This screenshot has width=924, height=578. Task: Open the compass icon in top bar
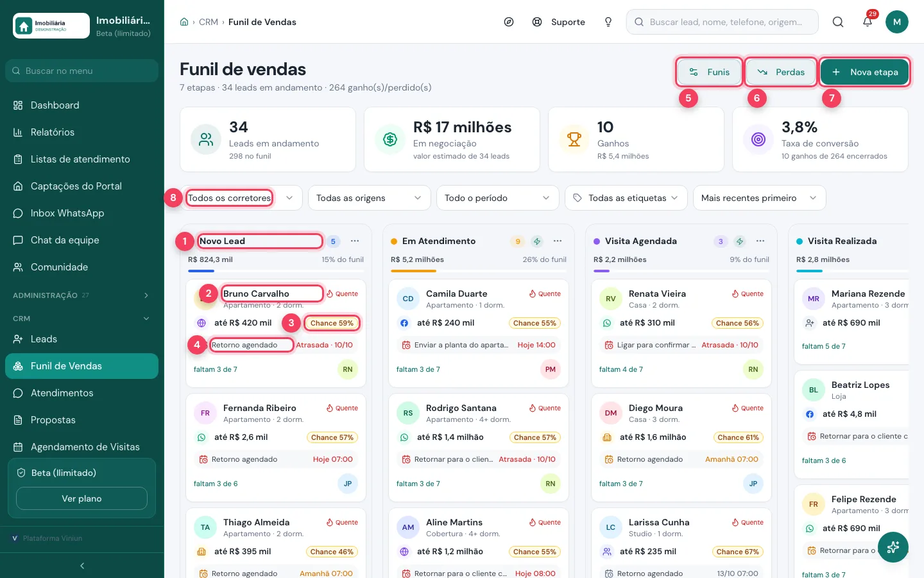tap(509, 22)
